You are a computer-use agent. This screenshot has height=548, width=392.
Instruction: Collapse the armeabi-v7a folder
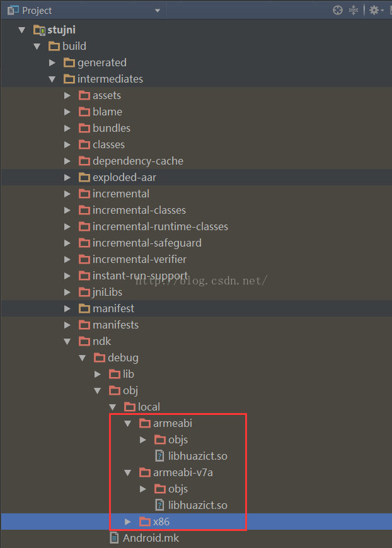click(x=128, y=472)
